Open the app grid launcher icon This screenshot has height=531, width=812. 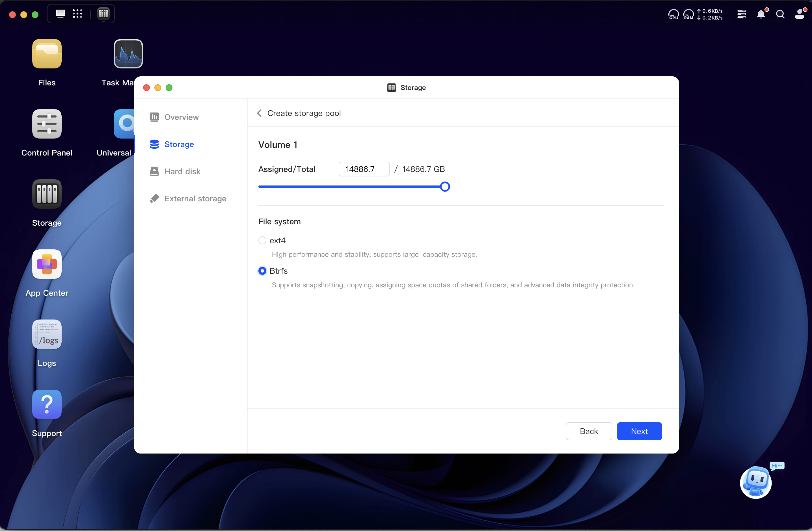77,14
